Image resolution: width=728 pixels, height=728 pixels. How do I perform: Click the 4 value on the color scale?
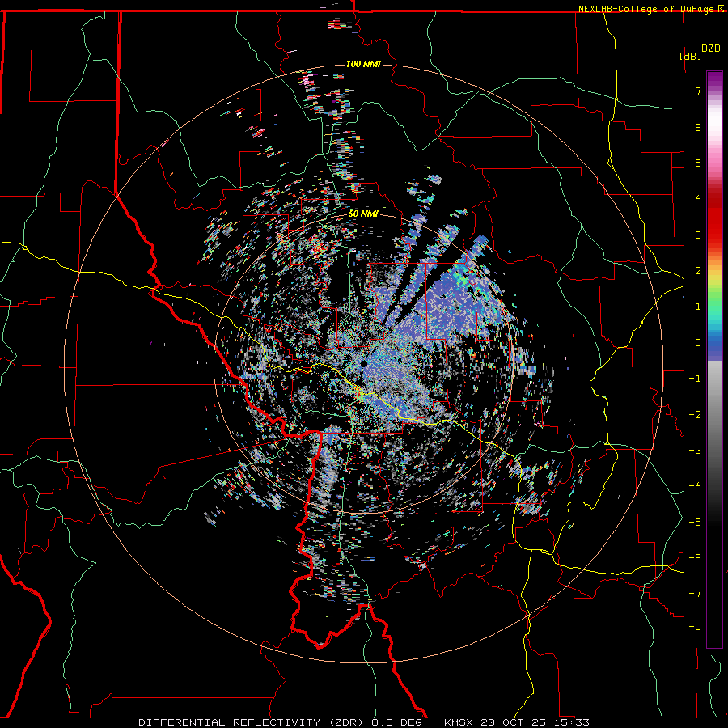[698, 199]
